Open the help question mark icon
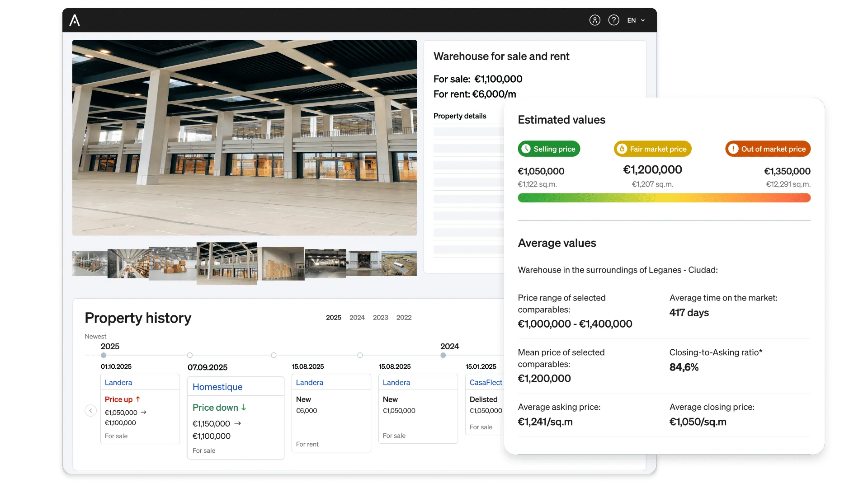This screenshot has height=488, width=868. [613, 20]
